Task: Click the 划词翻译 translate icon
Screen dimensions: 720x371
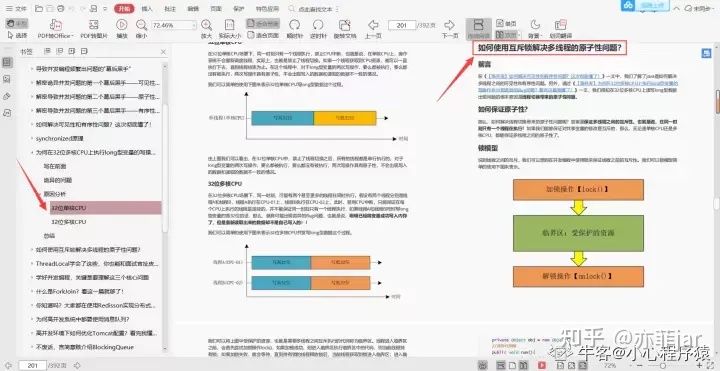Action: tap(560, 24)
